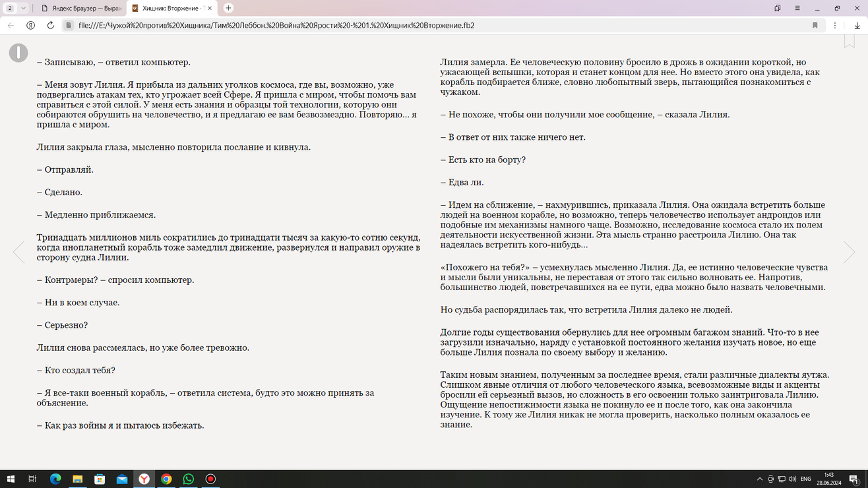Click the paragraph starting 'Тринадцать миллионов миль'
Viewport: 868px width, 488px height.
228,247
